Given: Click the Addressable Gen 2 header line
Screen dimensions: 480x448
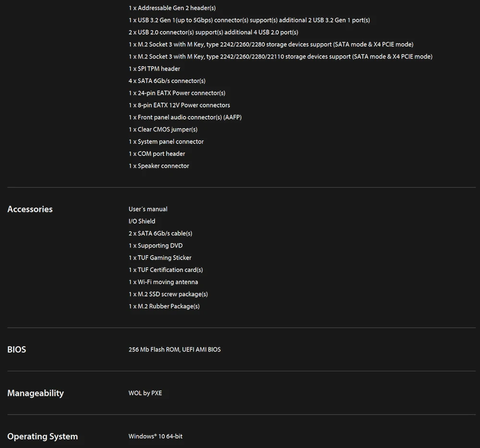Looking at the screenshot, I should click(x=172, y=8).
